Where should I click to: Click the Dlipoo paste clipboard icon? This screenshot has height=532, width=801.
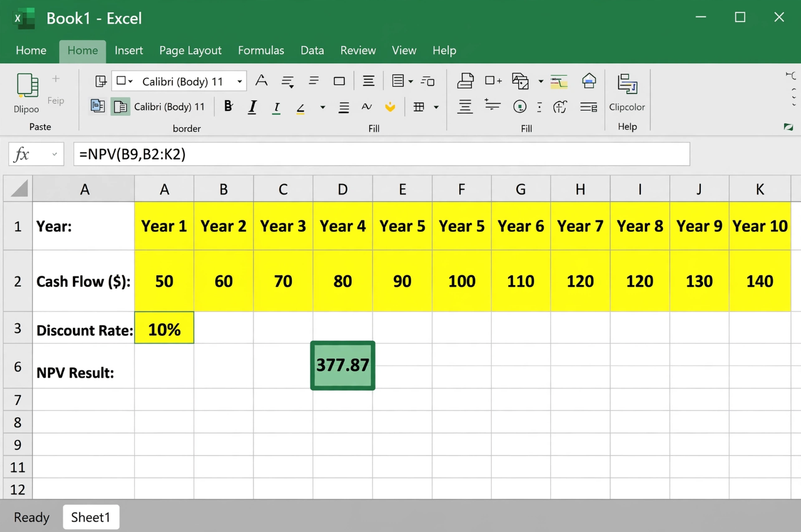pos(27,86)
